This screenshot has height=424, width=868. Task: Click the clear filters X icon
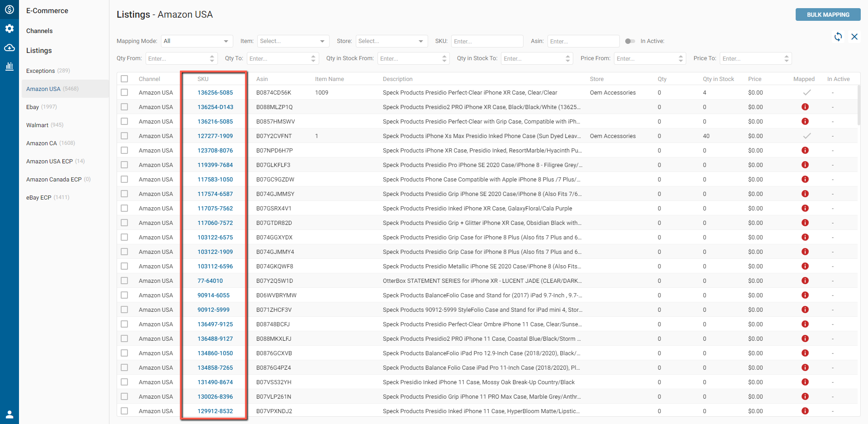(854, 37)
